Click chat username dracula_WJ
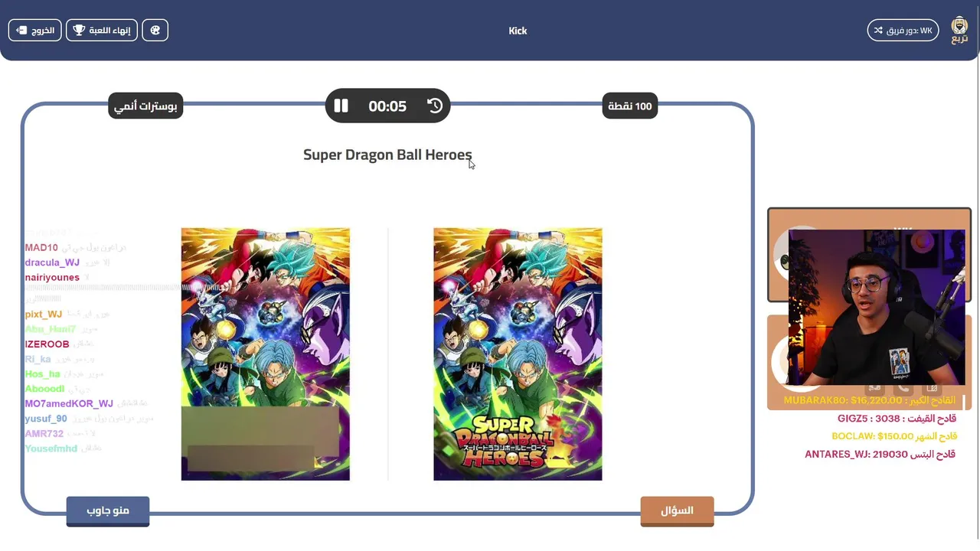 [52, 262]
